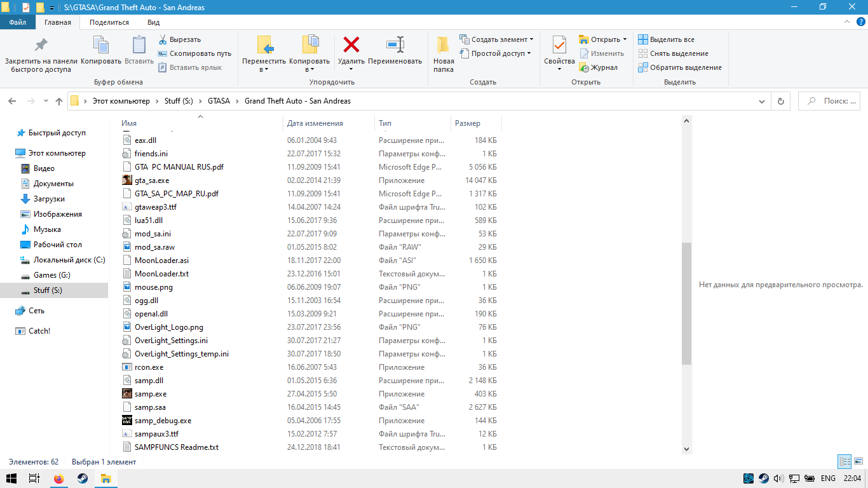Select SAMPFUNCS Readme.txt file
This screenshot has width=868, height=488.
[x=177, y=447]
